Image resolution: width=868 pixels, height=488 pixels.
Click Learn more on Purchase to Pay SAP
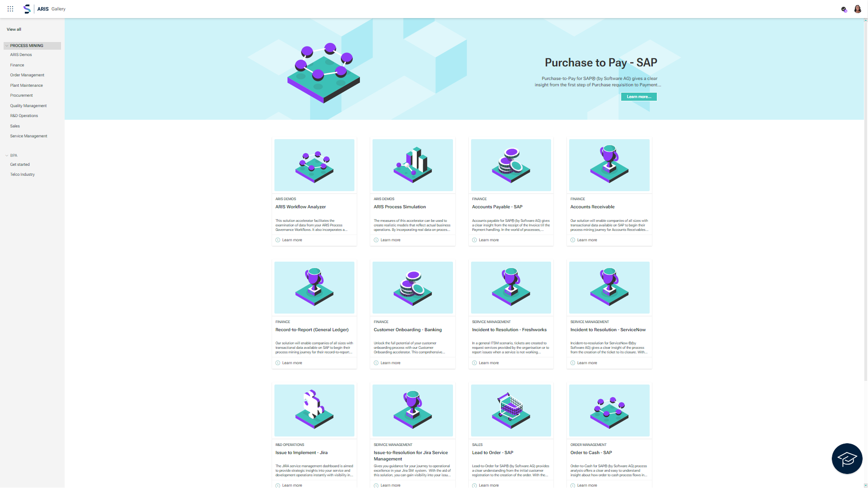click(x=638, y=96)
